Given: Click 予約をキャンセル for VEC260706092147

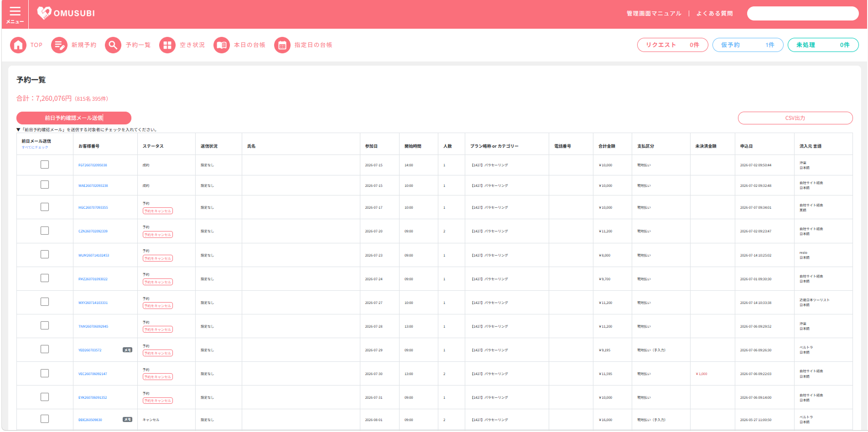Looking at the screenshot, I should pos(158,377).
